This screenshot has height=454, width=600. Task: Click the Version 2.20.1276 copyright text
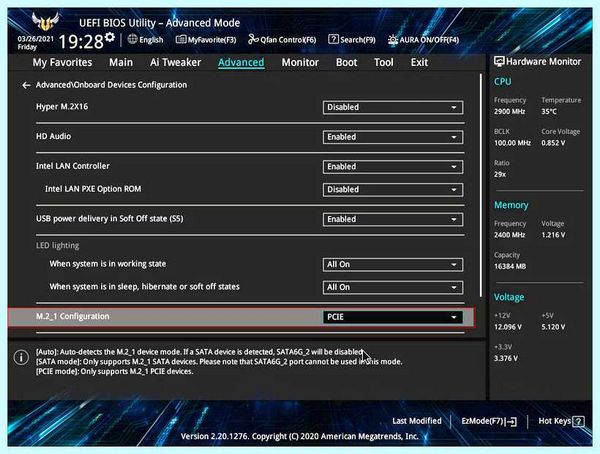300,436
